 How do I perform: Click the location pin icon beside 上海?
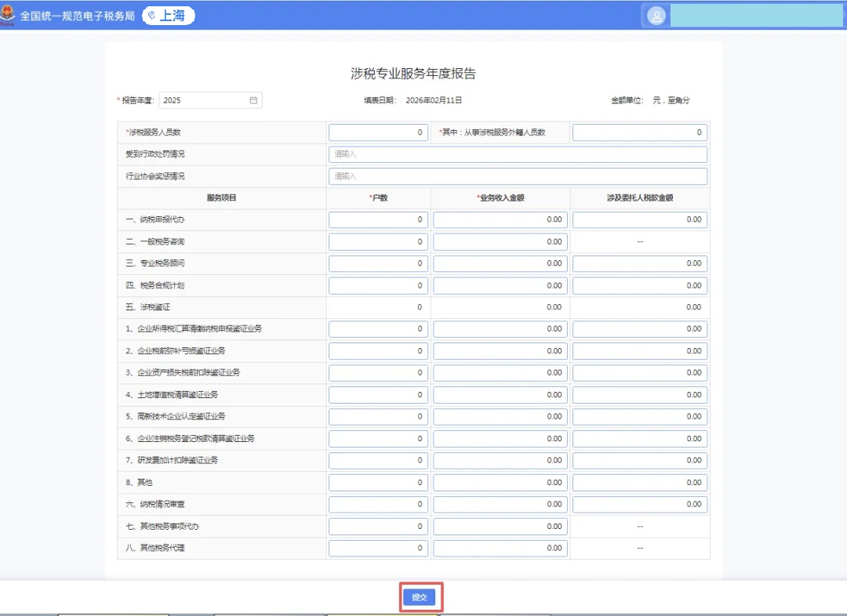point(152,16)
